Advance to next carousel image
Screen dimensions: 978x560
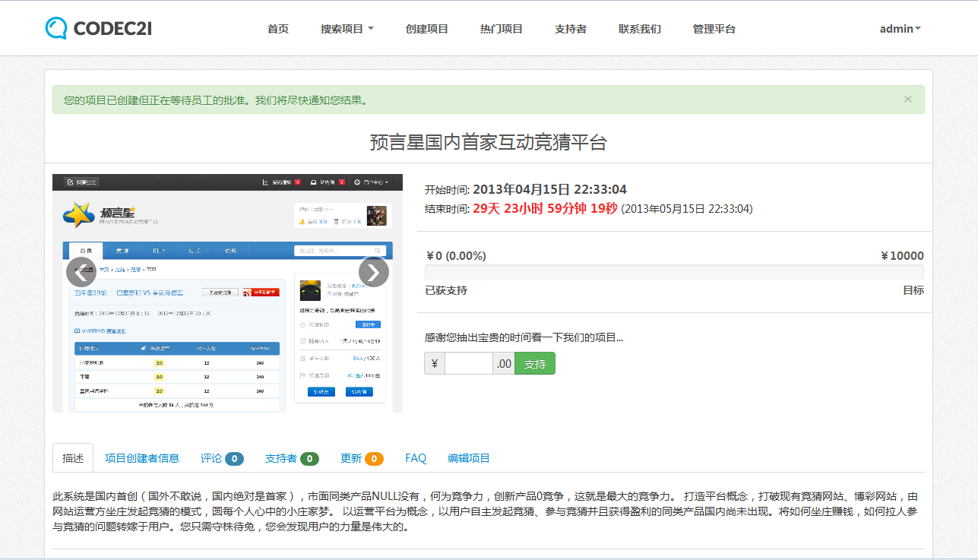[373, 272]
